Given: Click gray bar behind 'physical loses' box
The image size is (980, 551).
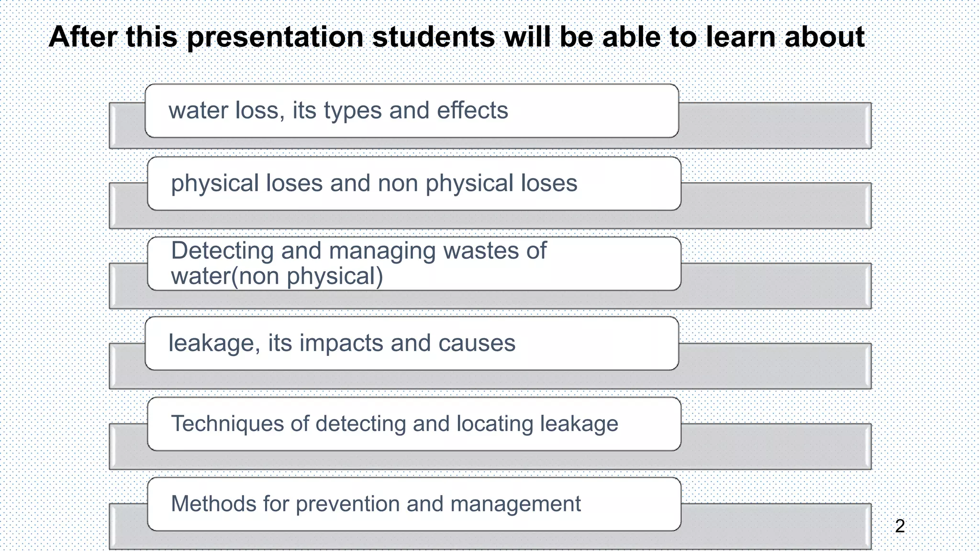Looking at the screenshot, I should pyautogui.click(x=775, y=206).
